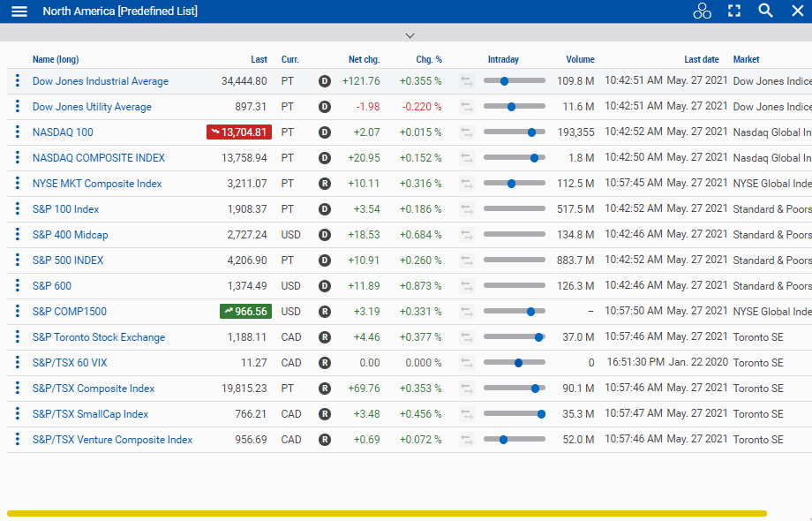Open row menu for NASDAQ 100
Screen dimensions: 812x521
click(18, 132)
